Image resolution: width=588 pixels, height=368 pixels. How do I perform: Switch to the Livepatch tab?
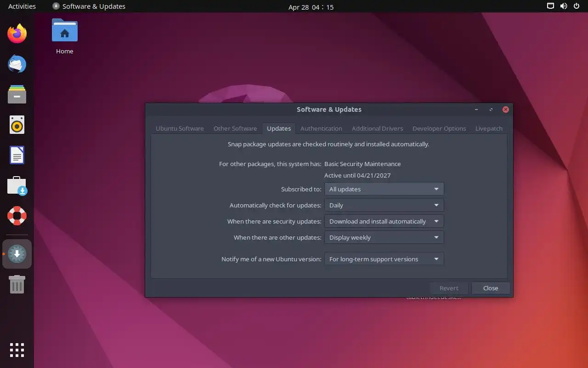[x=489, y=128]
